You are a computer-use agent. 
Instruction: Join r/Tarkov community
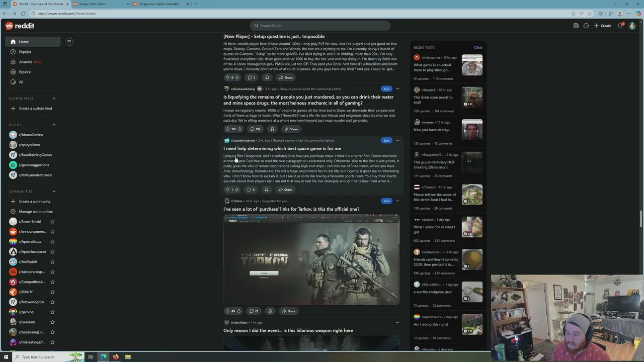point(386,201)
